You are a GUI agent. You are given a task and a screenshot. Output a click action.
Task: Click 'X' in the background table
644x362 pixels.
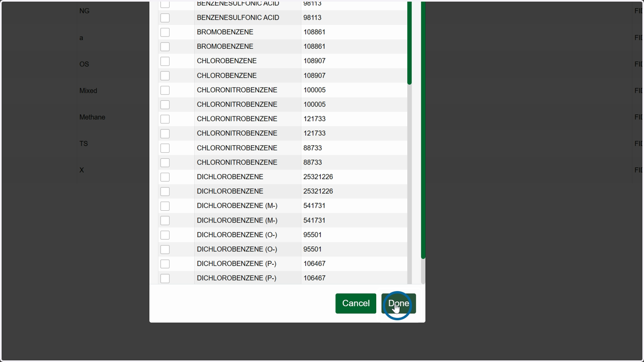click(82, 170)
